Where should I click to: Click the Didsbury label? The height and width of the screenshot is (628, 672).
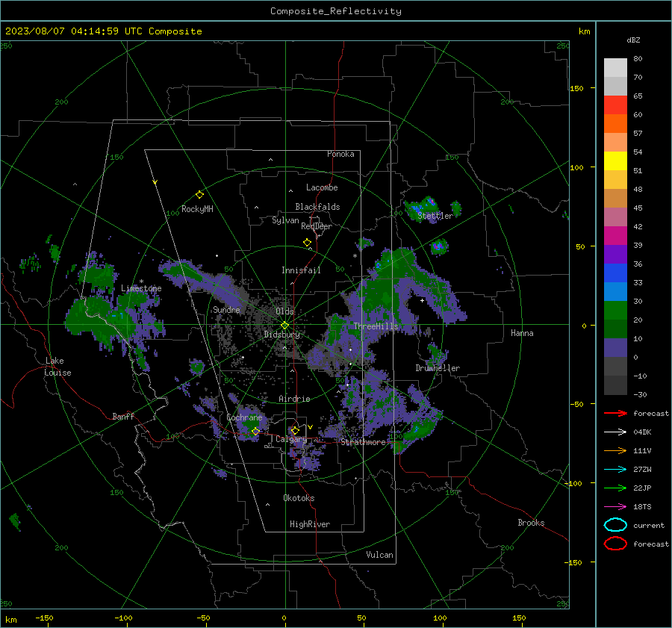tap(281, 335)
